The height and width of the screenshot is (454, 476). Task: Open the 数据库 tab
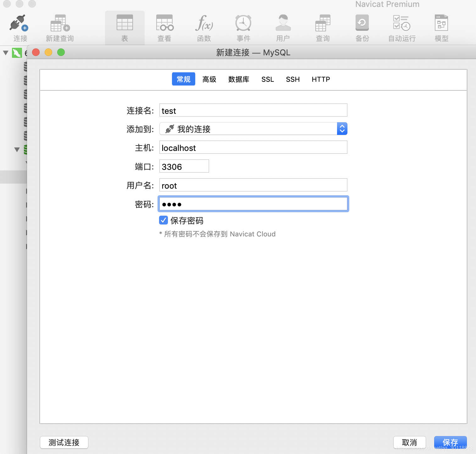pyautogui.click(x=239, y=79)
